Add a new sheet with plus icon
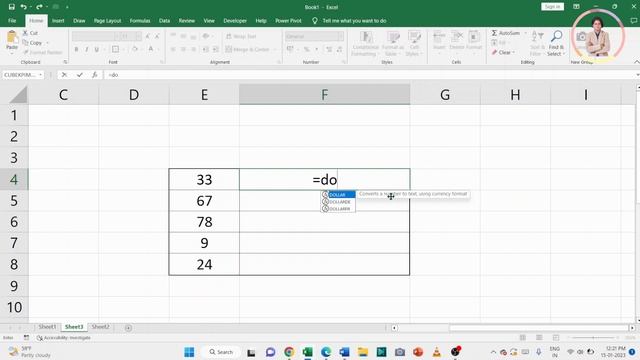The width and height of the screenshot is (640, 360). 128,327
